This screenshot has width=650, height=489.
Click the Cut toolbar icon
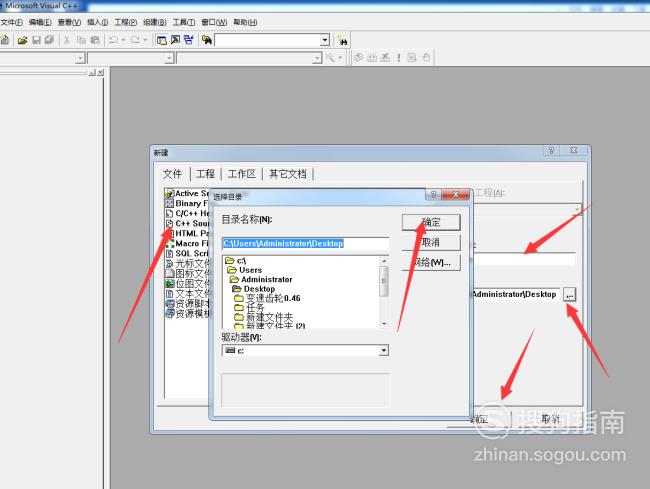(x=67, y=40)
